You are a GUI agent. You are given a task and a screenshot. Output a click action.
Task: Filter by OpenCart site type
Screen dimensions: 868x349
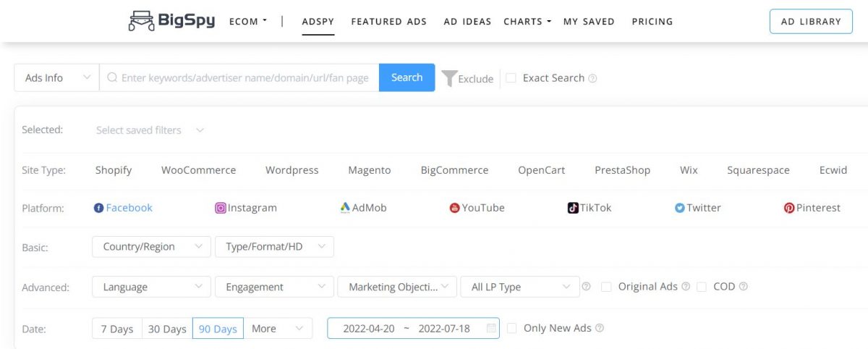click(542, 170)
